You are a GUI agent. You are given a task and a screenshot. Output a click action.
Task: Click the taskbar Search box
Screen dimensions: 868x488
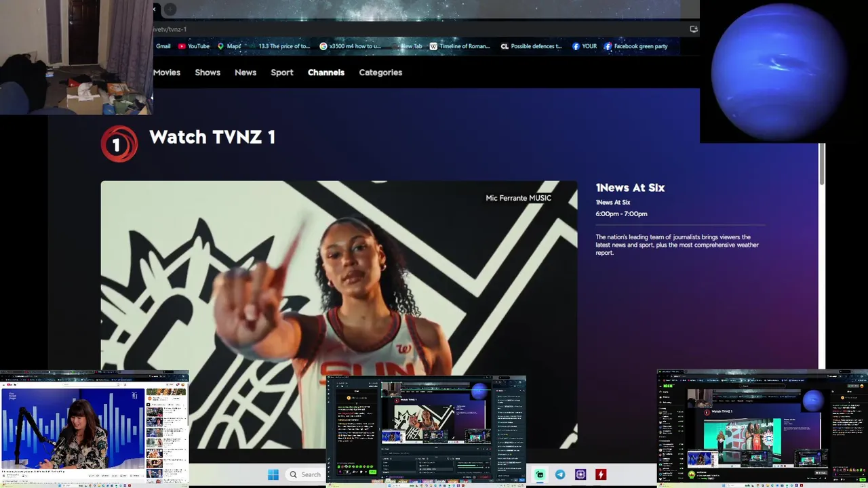click(304, 474)
